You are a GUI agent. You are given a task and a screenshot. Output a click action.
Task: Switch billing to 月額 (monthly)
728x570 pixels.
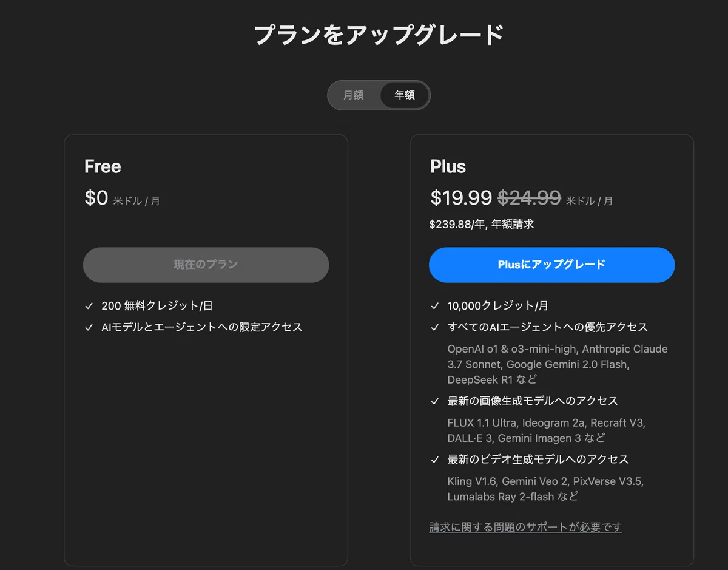[354, 95]
